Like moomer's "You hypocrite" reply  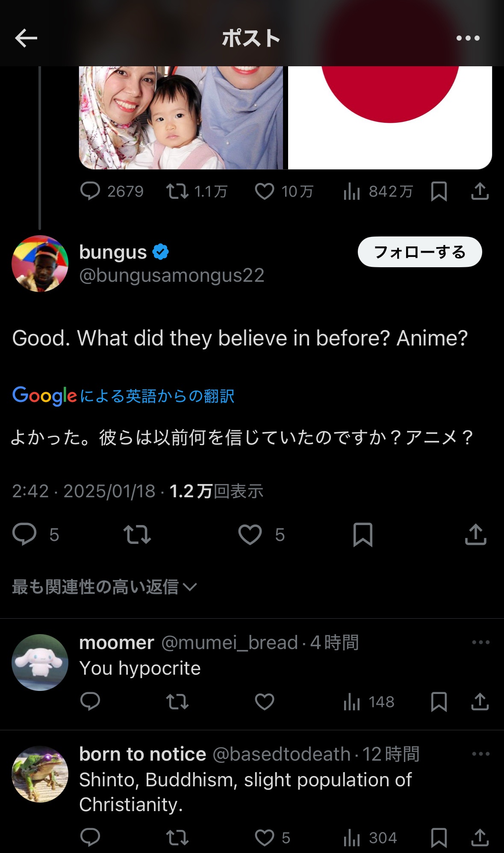point(264,702)
